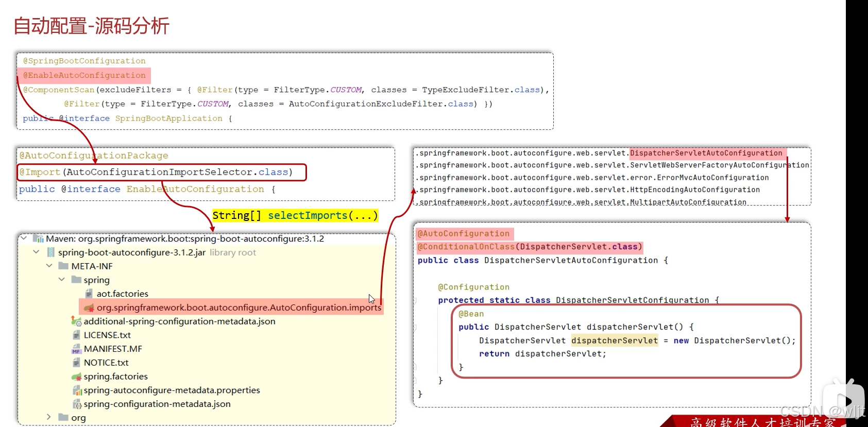The height and width of the screenshot is (427, 868).
Task: Select MANIFEST.MF in the tree
Action: coord(113,349)
